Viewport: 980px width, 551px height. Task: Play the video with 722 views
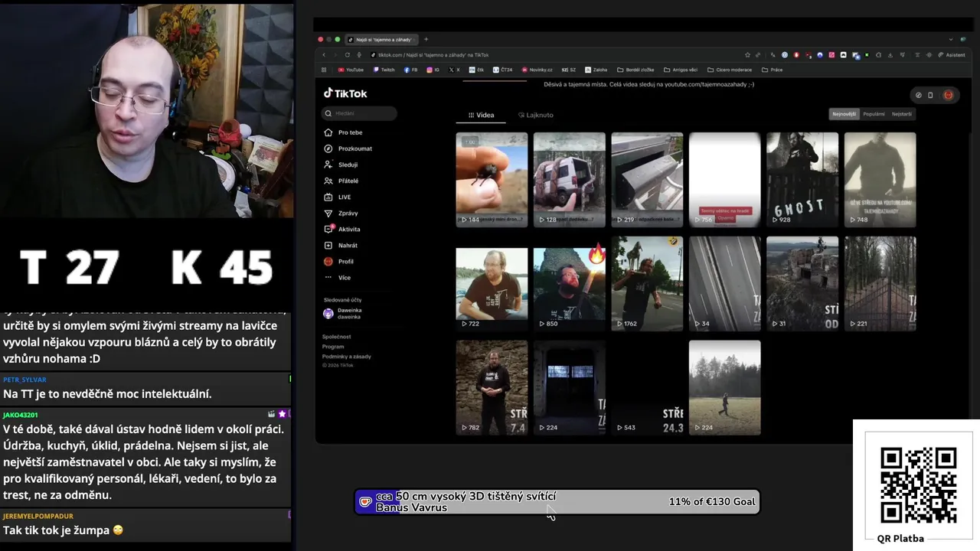pyautogui.click(x=492, y=284)
